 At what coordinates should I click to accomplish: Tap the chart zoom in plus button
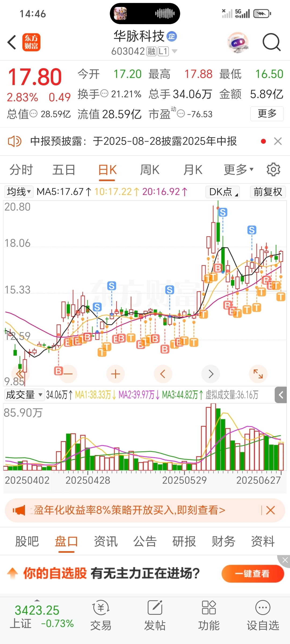pyautogui.click(x=116, y=374)
